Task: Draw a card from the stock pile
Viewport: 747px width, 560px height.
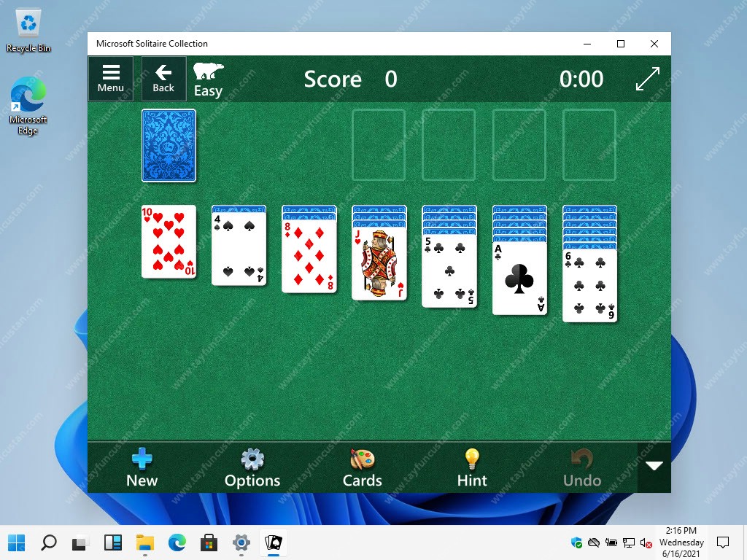Action: point(169,145)
